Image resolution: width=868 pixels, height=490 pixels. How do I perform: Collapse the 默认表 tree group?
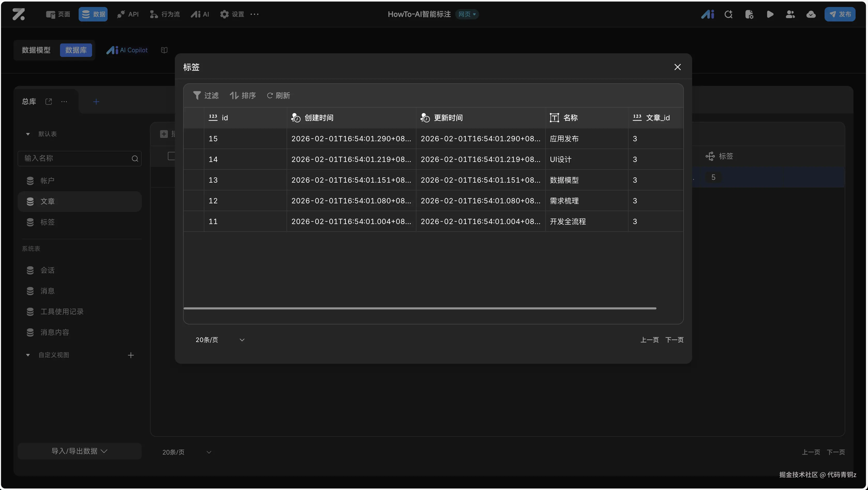click(28, 134)
